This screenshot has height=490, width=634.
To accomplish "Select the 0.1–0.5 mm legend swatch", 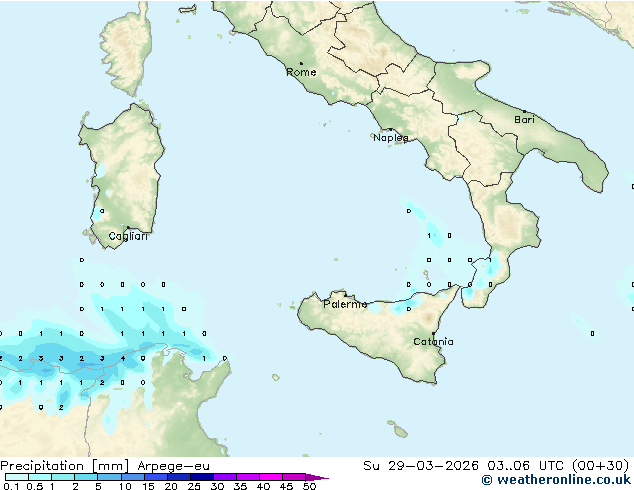I will point(17,477).
